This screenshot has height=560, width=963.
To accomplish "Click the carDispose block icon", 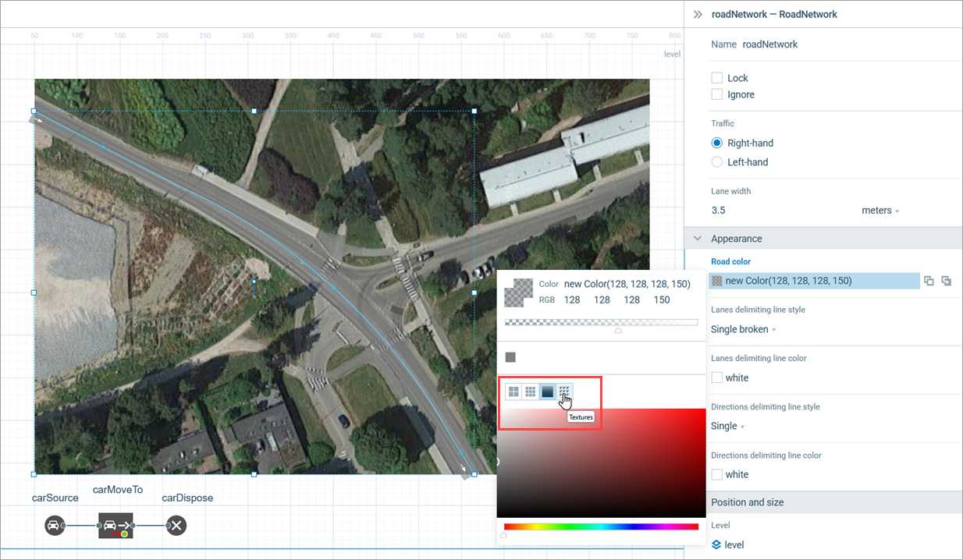I will point(176,526).
